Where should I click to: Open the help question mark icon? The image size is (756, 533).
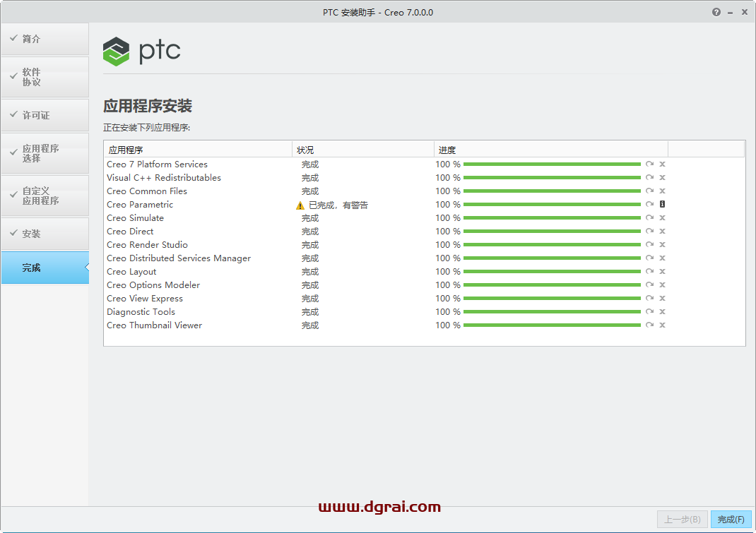[x=716, y=13]
